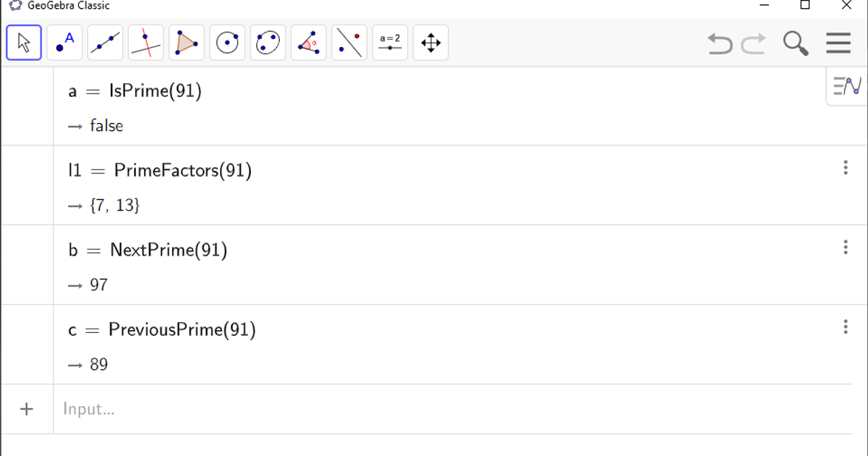
Task: Select the Point tool
Action: tap(64, 42)
